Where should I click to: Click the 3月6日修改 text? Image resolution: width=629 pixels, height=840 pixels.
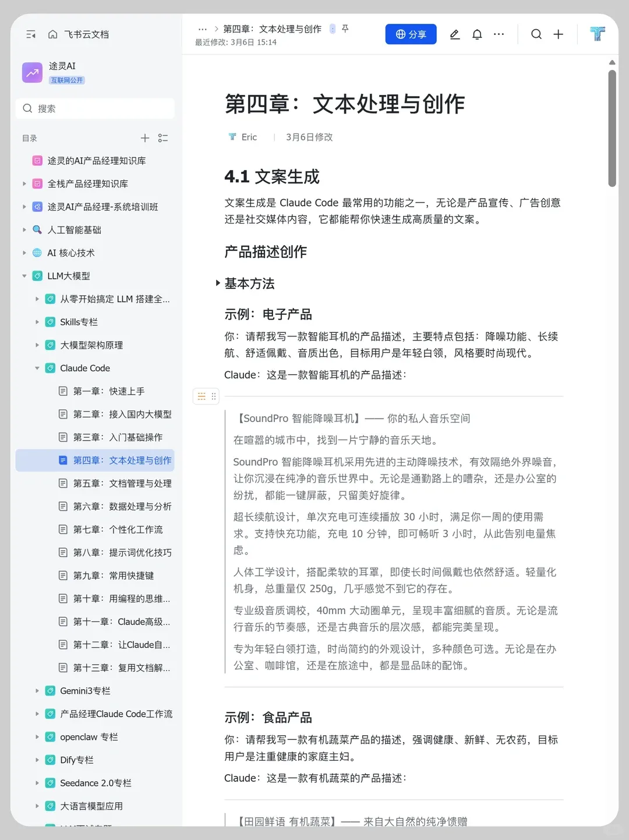click(309, 137)
